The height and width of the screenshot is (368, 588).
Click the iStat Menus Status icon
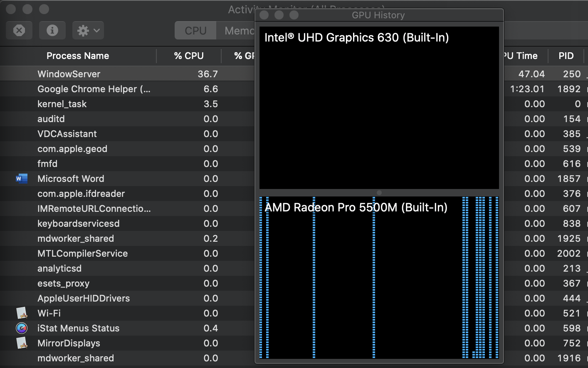point(22,328)
